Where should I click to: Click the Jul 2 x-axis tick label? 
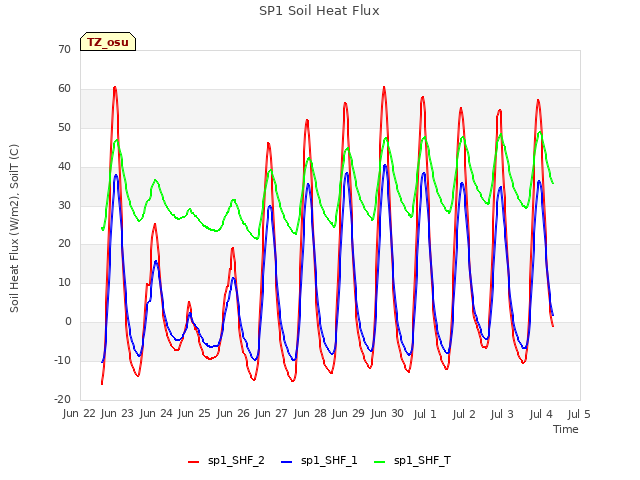(x=464, y=414)
